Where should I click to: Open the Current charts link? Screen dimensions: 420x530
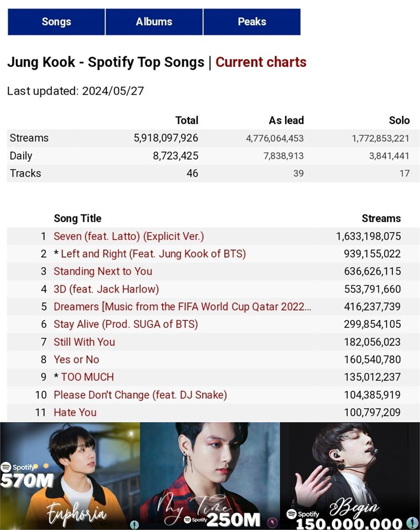click(261, 62)
